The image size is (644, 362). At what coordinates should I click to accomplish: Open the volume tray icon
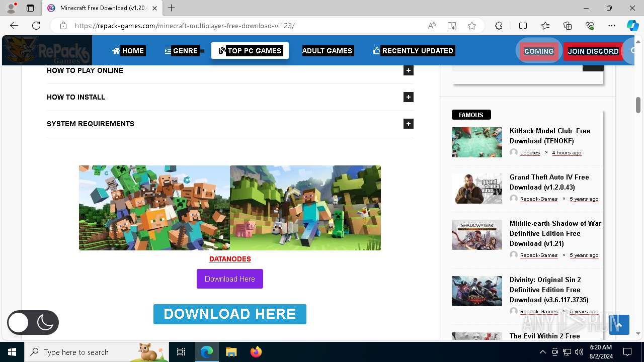coord(579,352)
